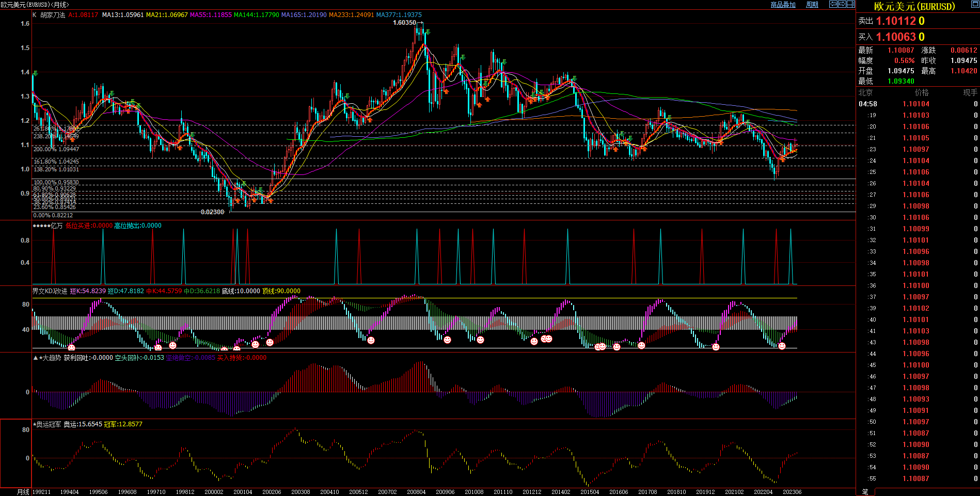
Task: Select the 月线 period label at bottom-left
Action: tap(23, 492)
